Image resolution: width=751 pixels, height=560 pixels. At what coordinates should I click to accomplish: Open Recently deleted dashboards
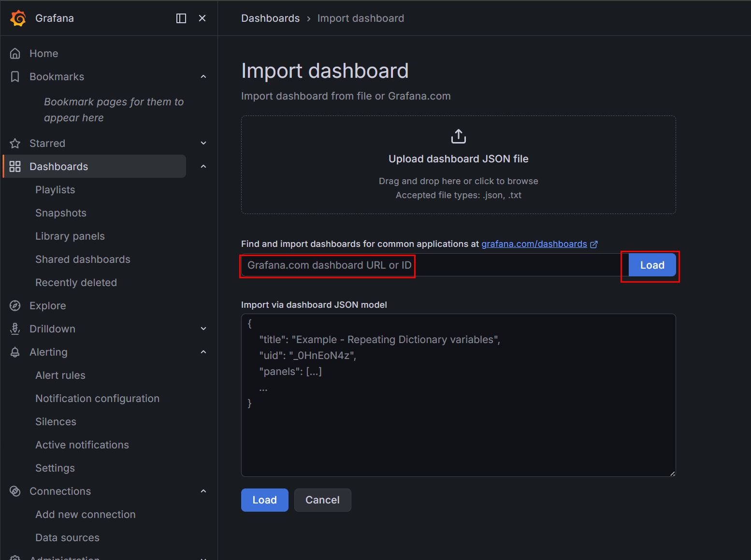76,283
